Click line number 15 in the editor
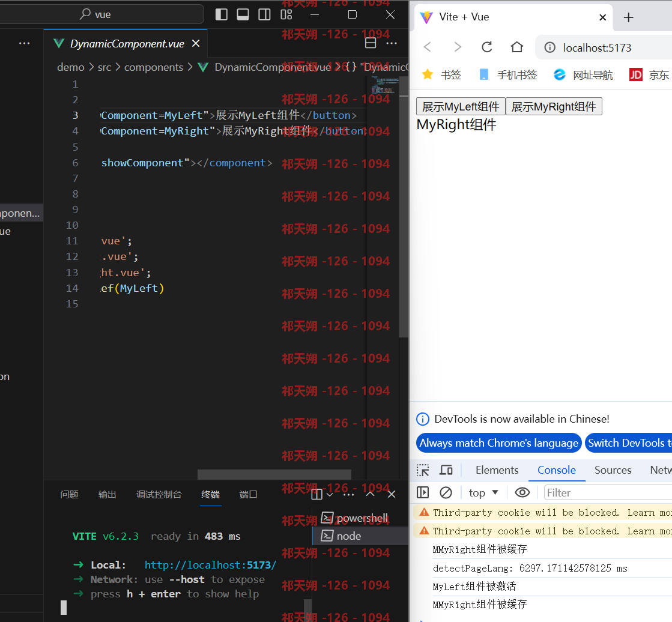This screenshot has width=672, height=622. pyautogui.click(x=72, y=304)
